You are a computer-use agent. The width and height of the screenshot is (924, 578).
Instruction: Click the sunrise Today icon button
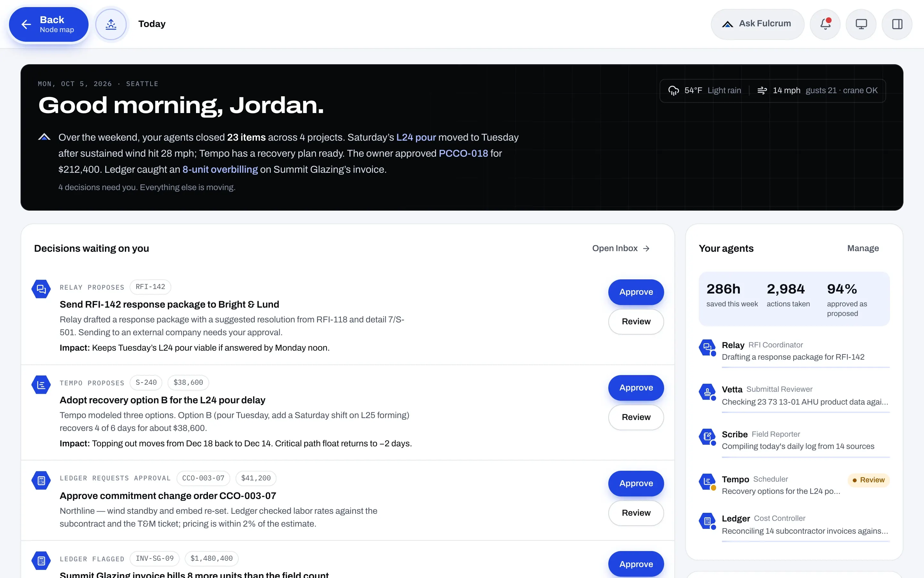coord(111,24)
